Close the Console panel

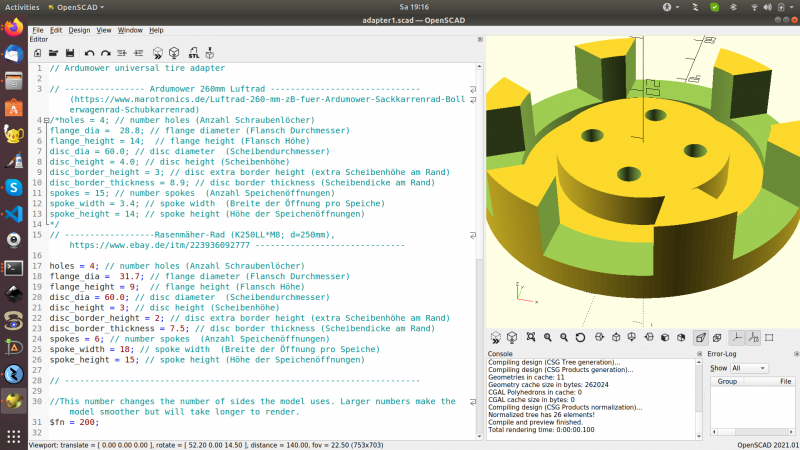[x=699, y=354]
